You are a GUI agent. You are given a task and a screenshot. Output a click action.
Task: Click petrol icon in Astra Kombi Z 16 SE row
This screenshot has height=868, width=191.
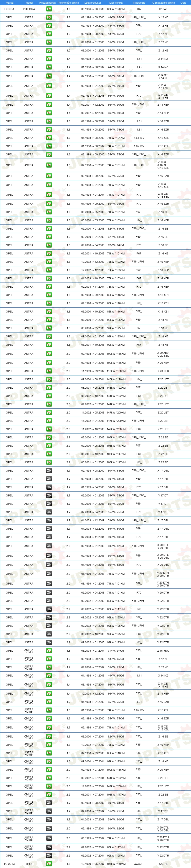[x=49, y=736]
